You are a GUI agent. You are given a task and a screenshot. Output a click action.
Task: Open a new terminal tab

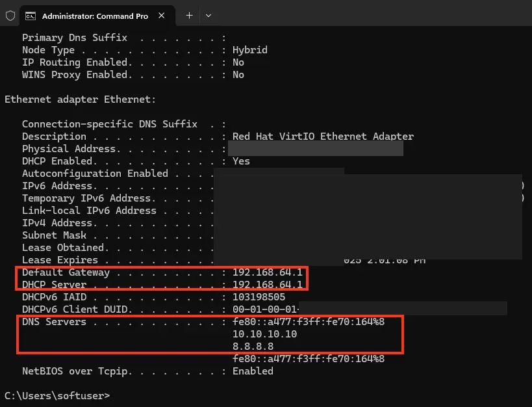(189, 16)
